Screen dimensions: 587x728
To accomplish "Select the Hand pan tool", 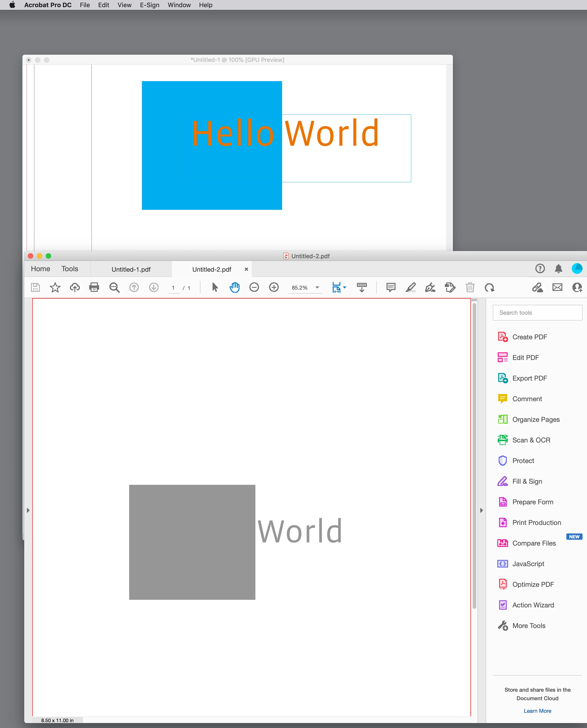I will tap(234, 287).
